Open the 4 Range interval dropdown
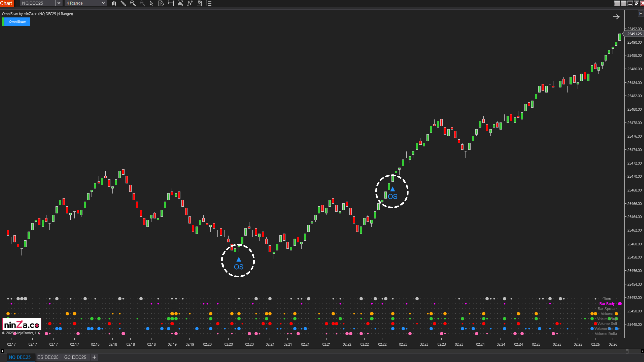 [x=103, y=3]
